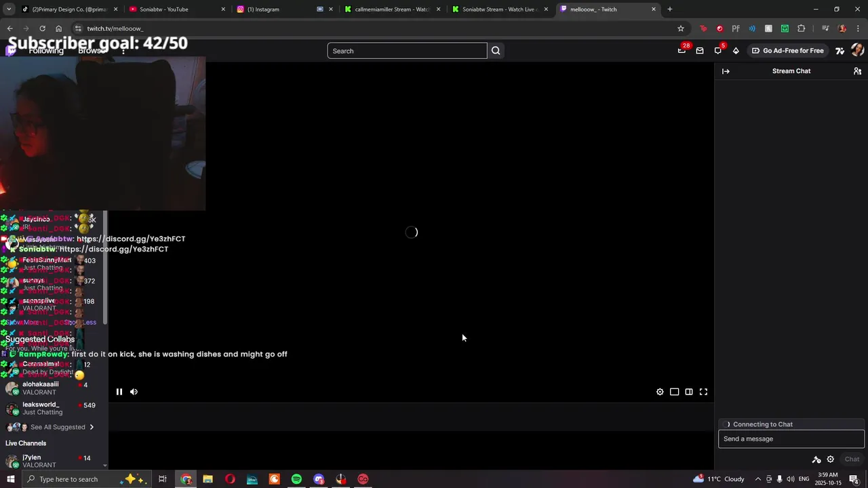Open the Chrome profile avatar
Viewport: 868px width, 488px height.
click(x=842, y=28)
